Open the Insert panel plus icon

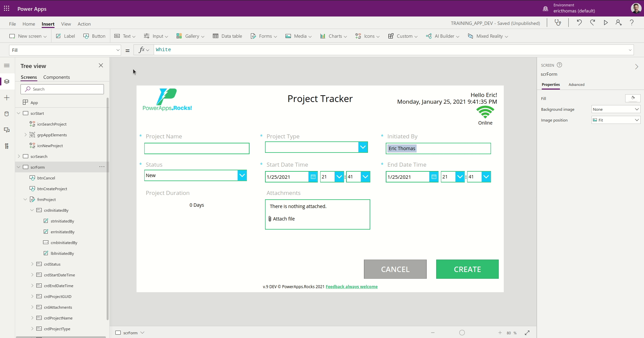(x=7, y=98)
